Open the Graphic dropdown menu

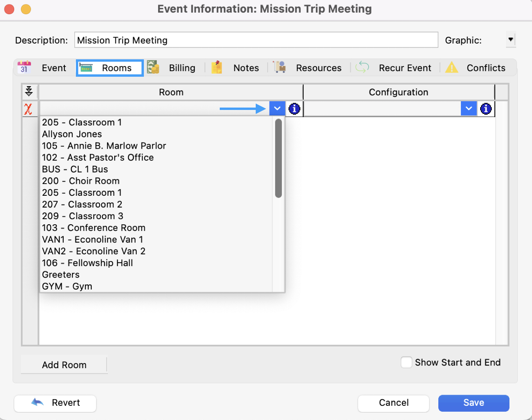click(511, 40)
